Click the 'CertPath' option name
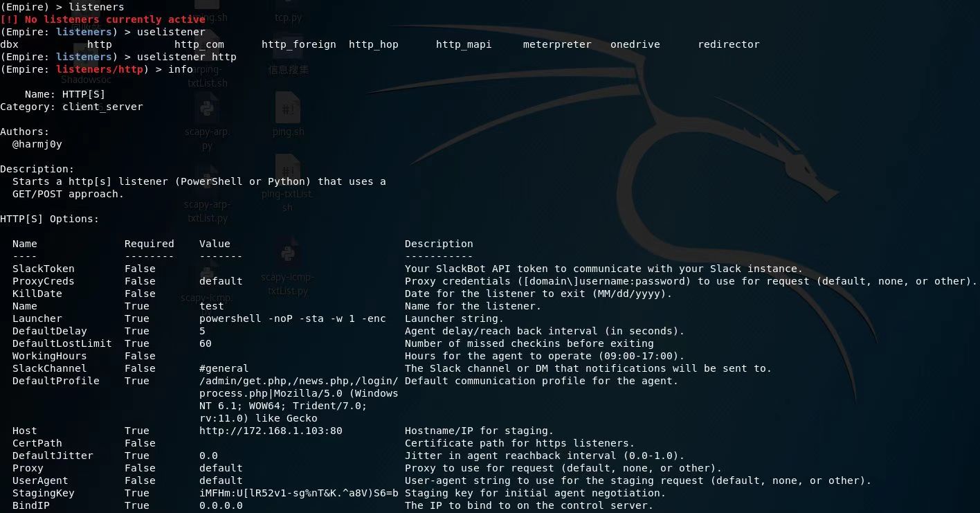 (37, 443)
